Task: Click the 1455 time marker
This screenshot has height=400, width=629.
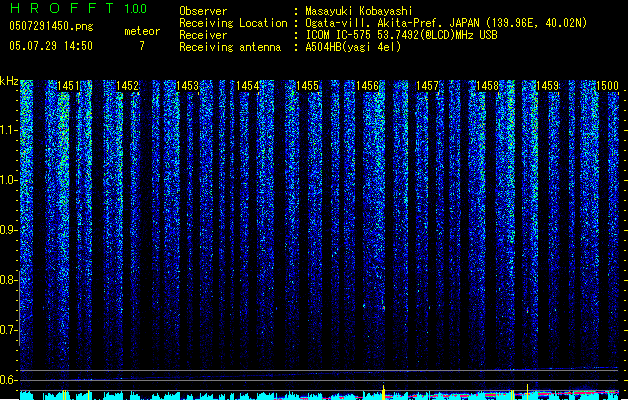Action: 307,86
